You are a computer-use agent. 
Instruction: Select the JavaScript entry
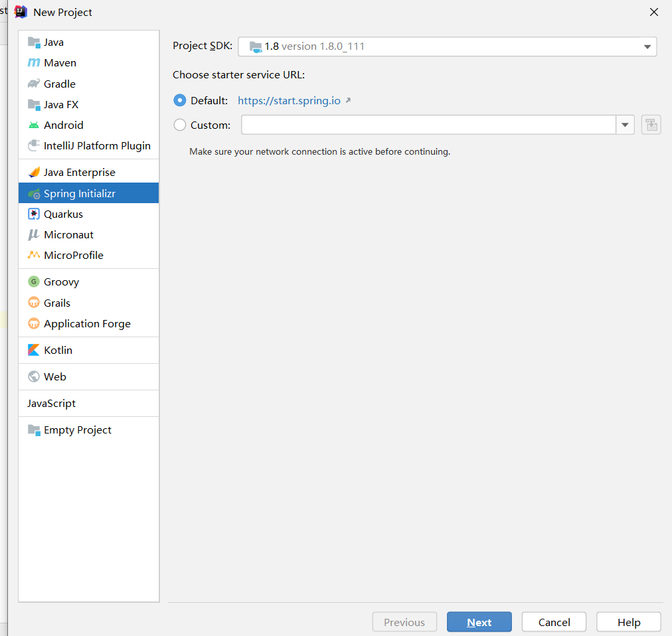click(89, 403)
